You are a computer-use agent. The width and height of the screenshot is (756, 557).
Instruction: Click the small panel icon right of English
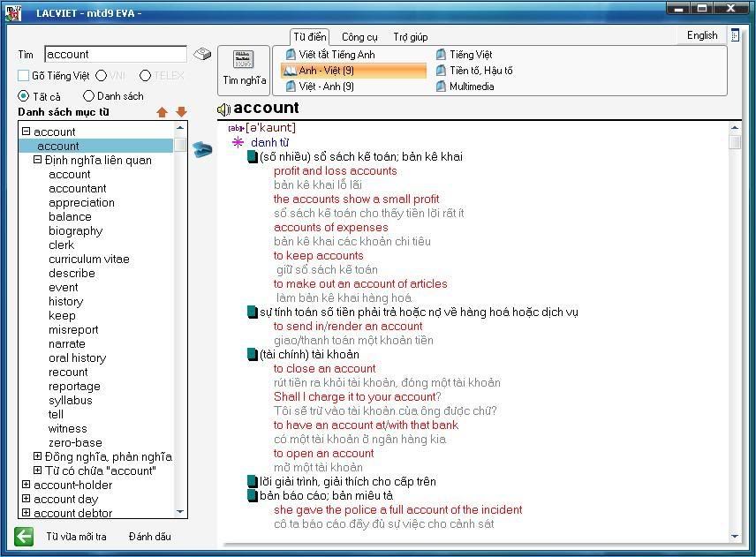click(735, 35)
